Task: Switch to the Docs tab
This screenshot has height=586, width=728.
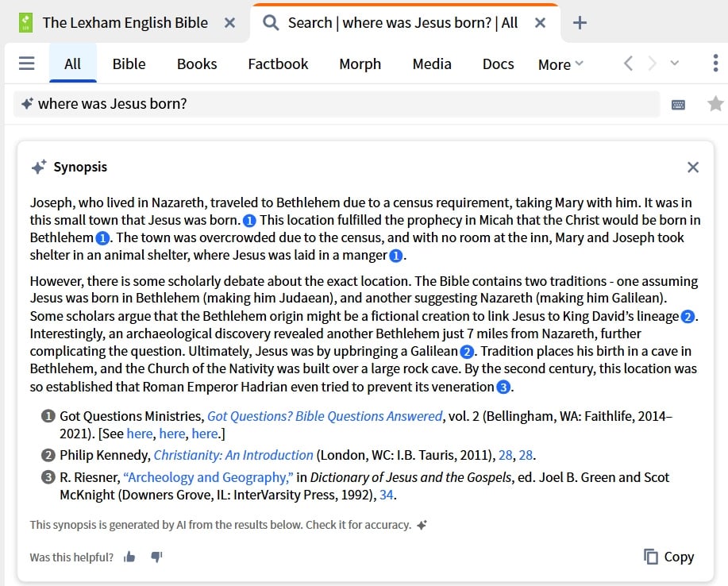Action: click(x=499, y=64)
